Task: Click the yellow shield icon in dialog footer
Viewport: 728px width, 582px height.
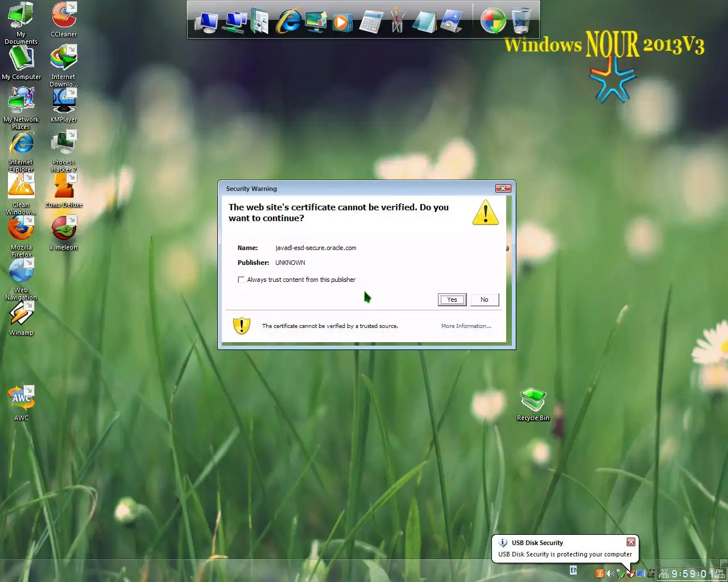Action: 242,326
